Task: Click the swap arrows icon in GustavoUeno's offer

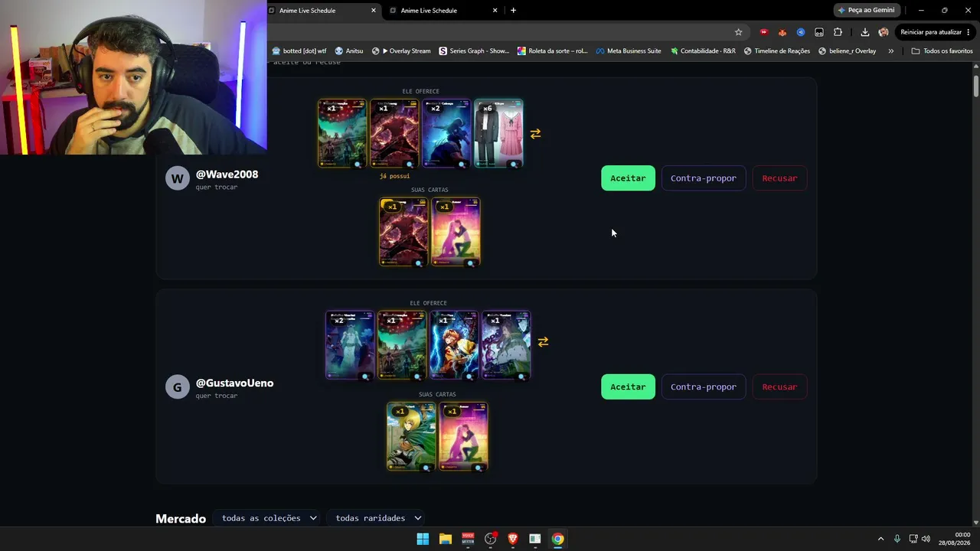Action: [x=543, y=342]
